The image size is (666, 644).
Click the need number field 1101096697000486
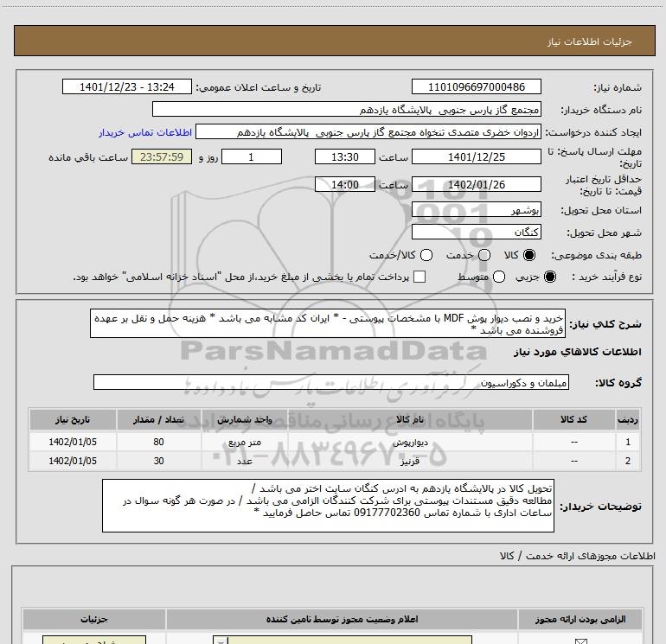coord(476,86)
